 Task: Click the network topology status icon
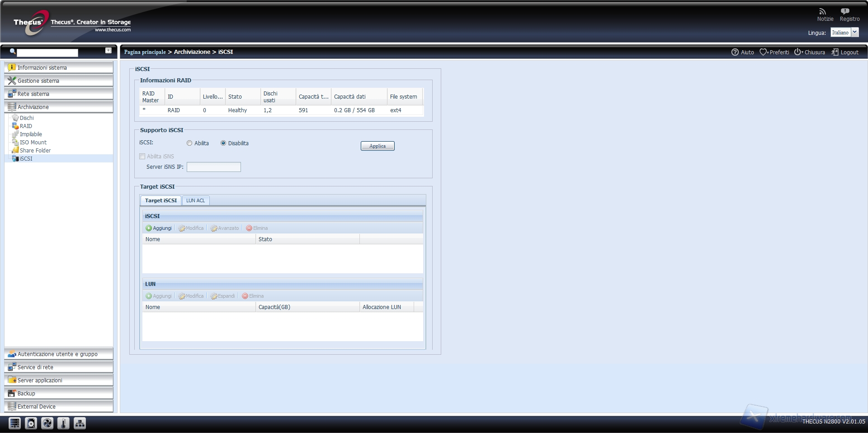(80, 423)
